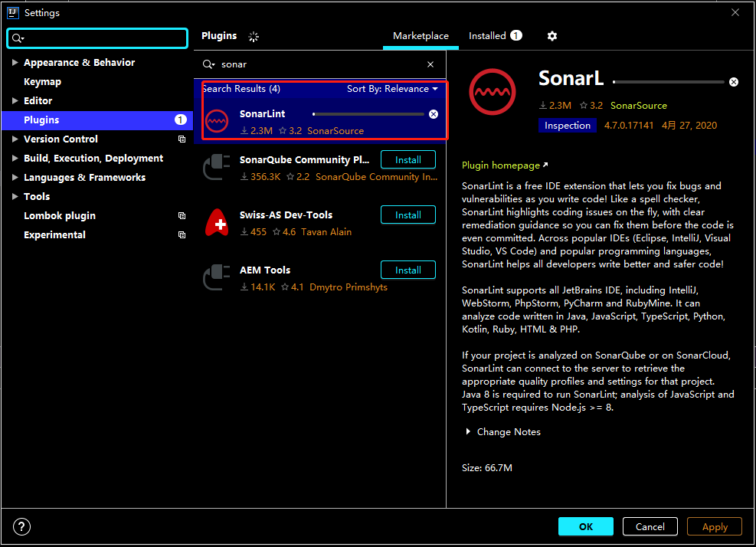Install the Swiss-AS Dev-Tools plugin

(x=407, y=215)
